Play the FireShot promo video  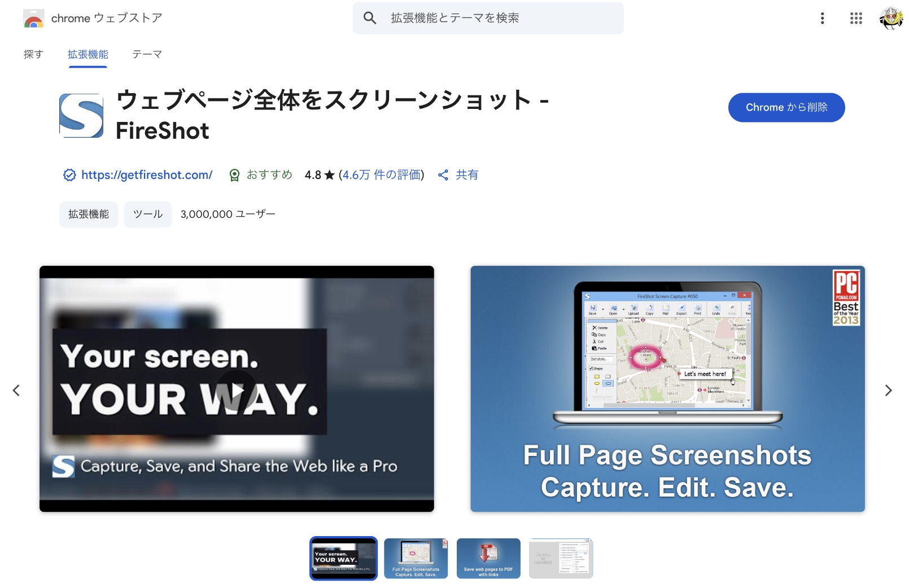(237, 389)
